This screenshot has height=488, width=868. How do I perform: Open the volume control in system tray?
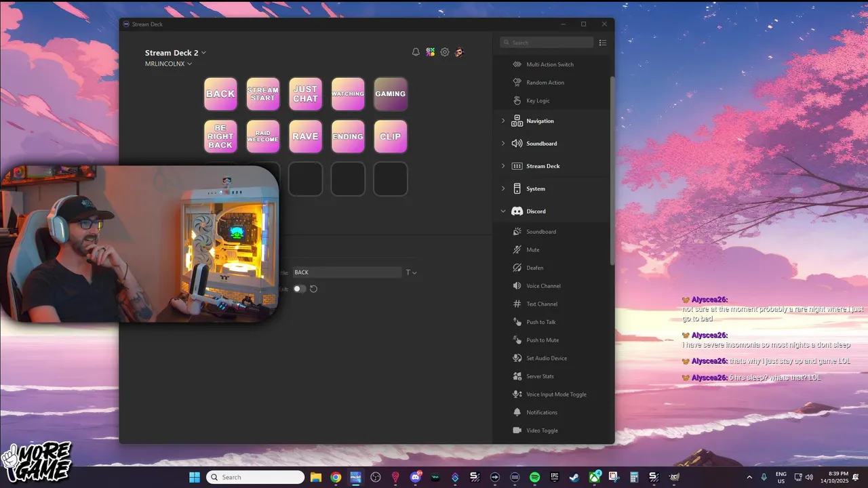pyautogui.click(x=809, y=477)
